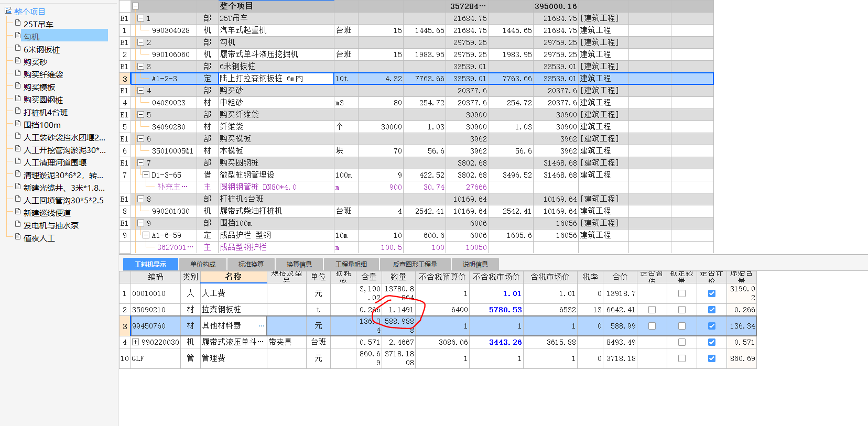This screenshot has width=868, height=426.
Task: Click the file icon beside 新建巡线便道
Action: pos(18,212)
